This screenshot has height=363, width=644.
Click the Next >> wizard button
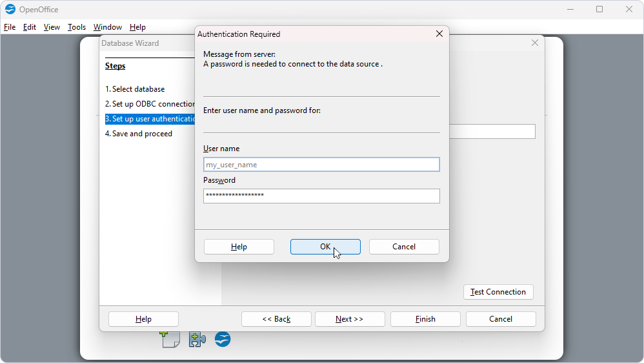click(x=350, y=319)
